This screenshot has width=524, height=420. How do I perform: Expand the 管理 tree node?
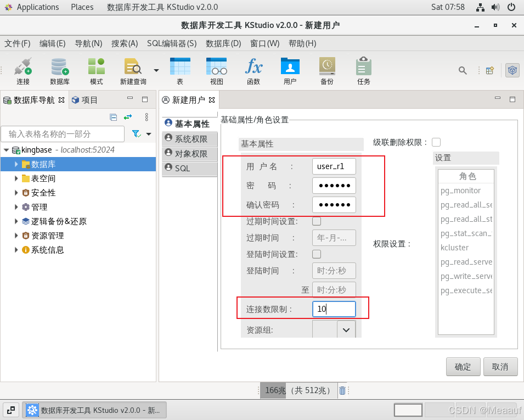16,207
